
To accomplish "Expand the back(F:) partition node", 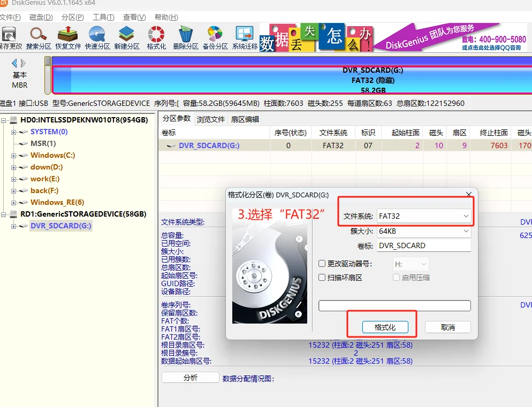I will [x=13, y=191].
